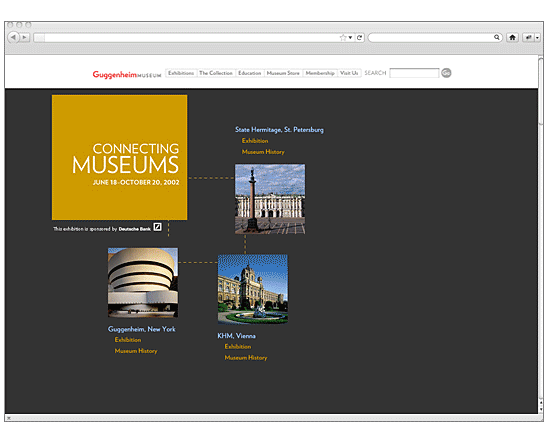Open Exhibition link under Guggenheim New York
The height and width of the screenshot is (436, 551).
pyautogui.click(x=128, y=340)
